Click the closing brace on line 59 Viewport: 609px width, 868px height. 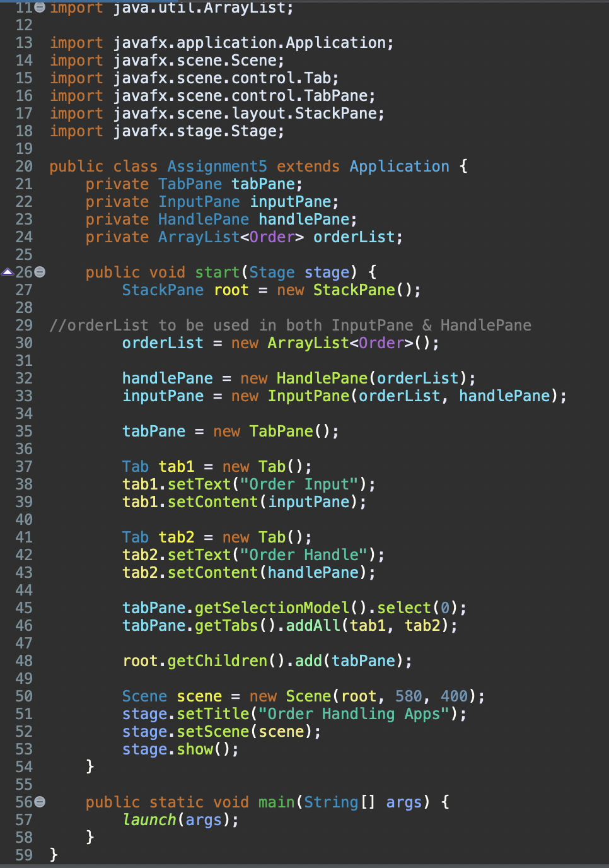54,855
